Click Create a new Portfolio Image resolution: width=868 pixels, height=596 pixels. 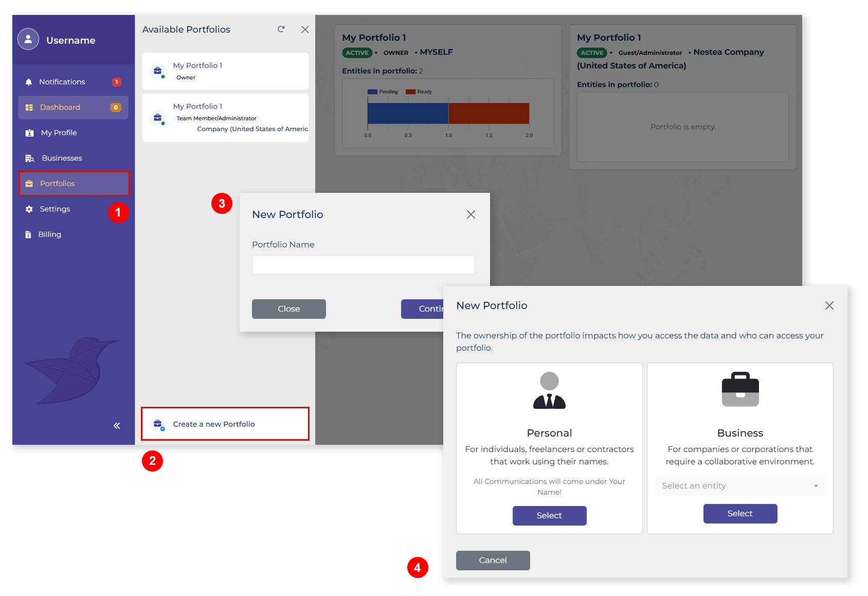point(225,424)
